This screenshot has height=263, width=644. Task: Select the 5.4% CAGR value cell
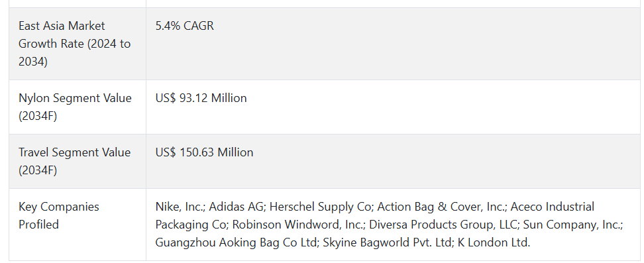(x=184, y=25)
